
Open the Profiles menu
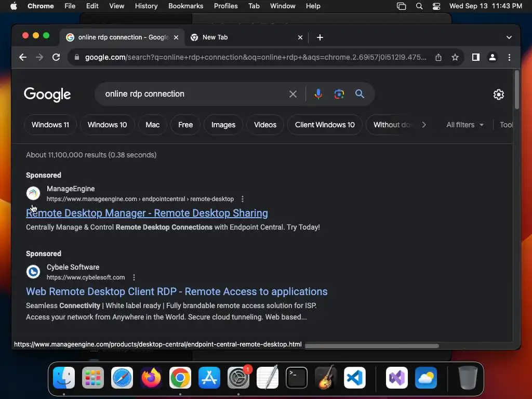click(x=225, y=6)
